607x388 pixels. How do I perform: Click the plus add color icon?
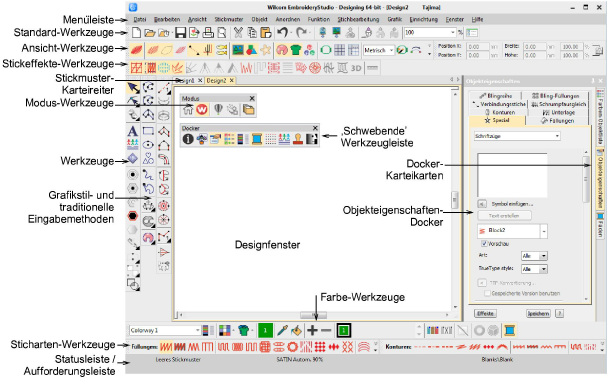312,331
